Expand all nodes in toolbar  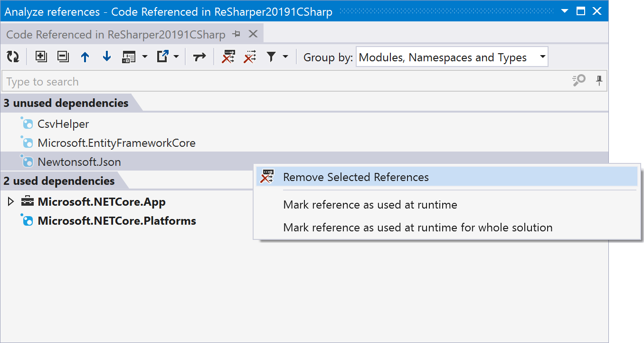coord(41,57)
